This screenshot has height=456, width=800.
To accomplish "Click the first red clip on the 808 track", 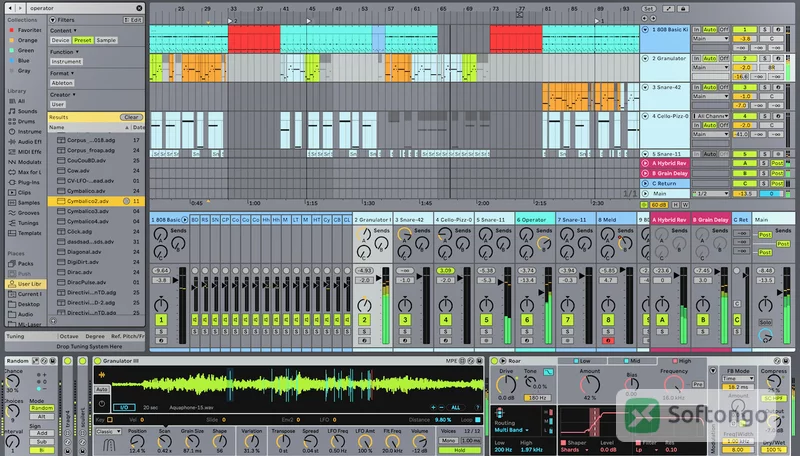I will click(x=254, y=39).
